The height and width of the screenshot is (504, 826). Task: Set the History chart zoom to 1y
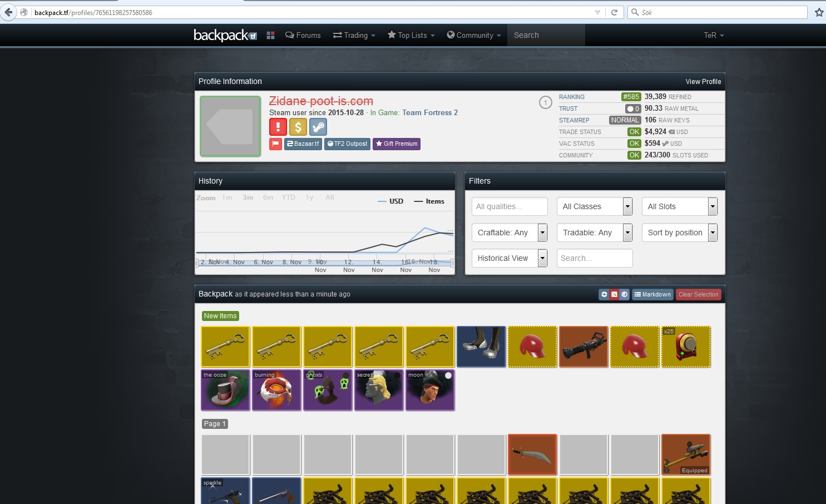[x=309, y=197]
